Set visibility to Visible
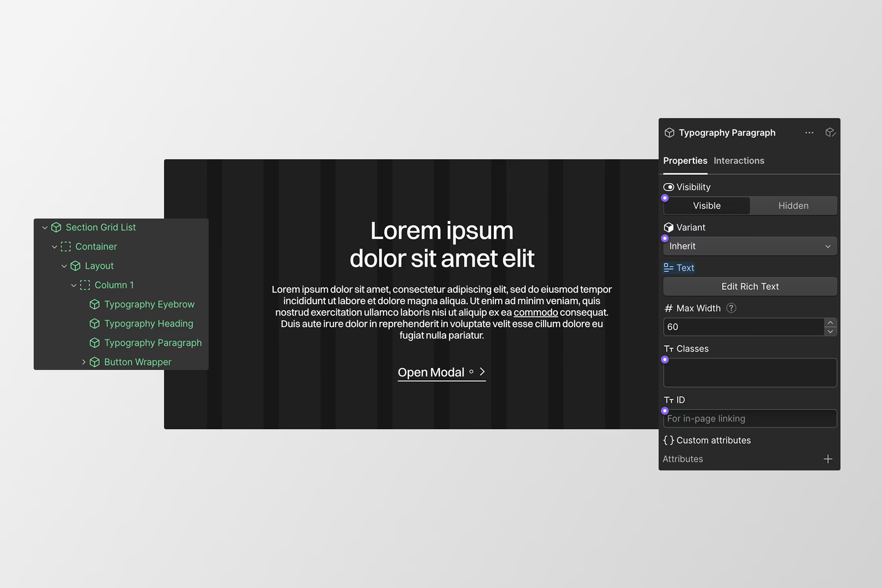The height and width of the screenshot is (588, 882). [707, 206]
